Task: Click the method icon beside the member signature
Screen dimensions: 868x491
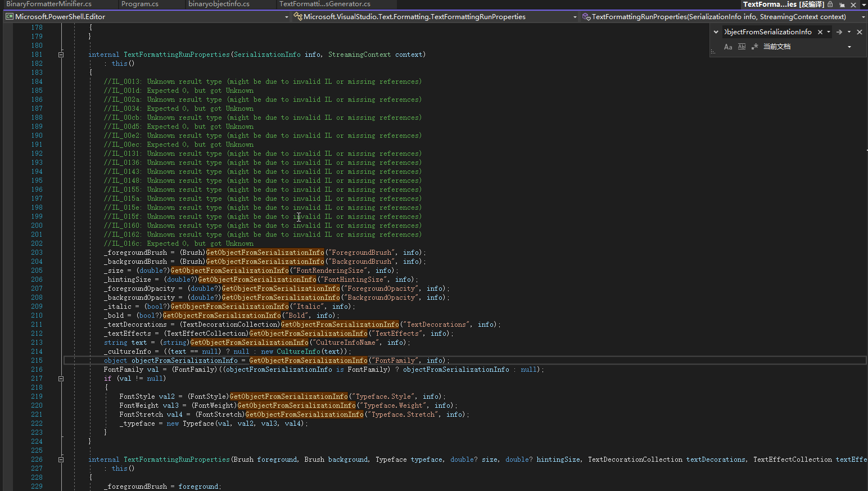Action: 586,17
